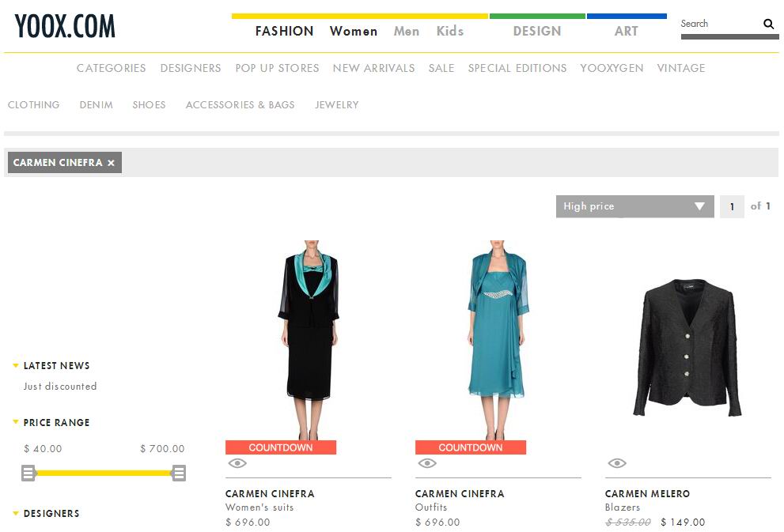The image size is (784, 532).
Task: Click the $ 700.00 maximum price value
Action: 162,448
